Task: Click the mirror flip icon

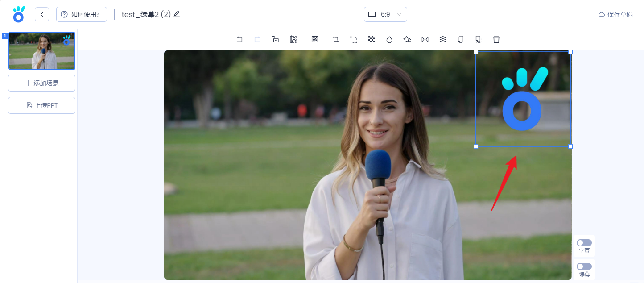Action: (x=425, y=39)
